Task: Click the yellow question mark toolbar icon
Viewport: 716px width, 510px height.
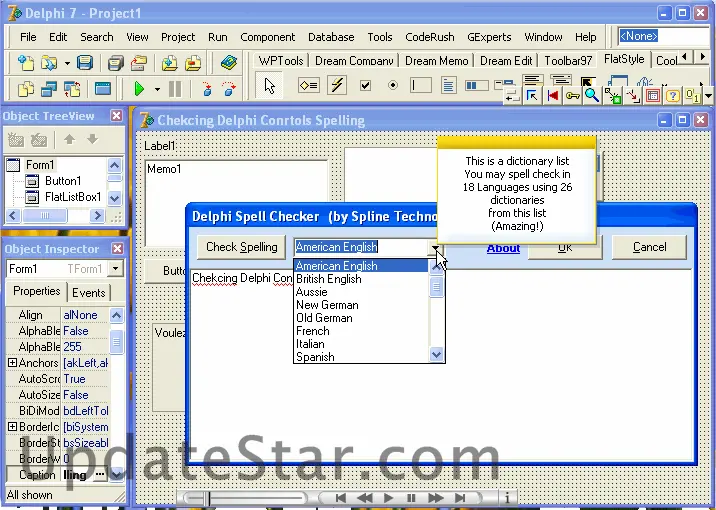Action: 672,95
